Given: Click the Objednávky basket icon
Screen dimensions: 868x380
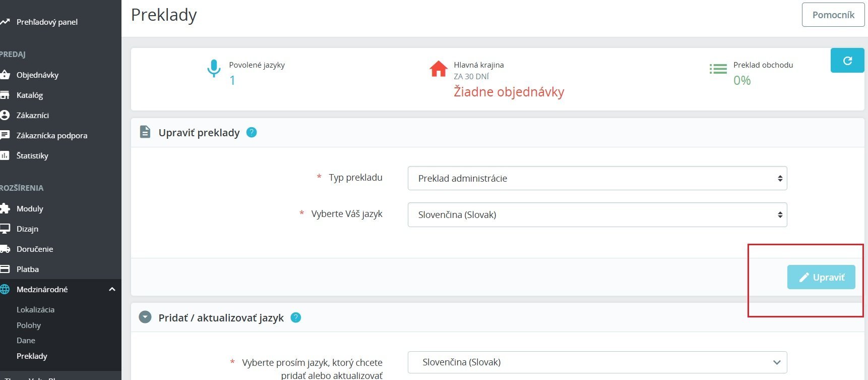Looking at the screenshot, I should click(5, 75).
